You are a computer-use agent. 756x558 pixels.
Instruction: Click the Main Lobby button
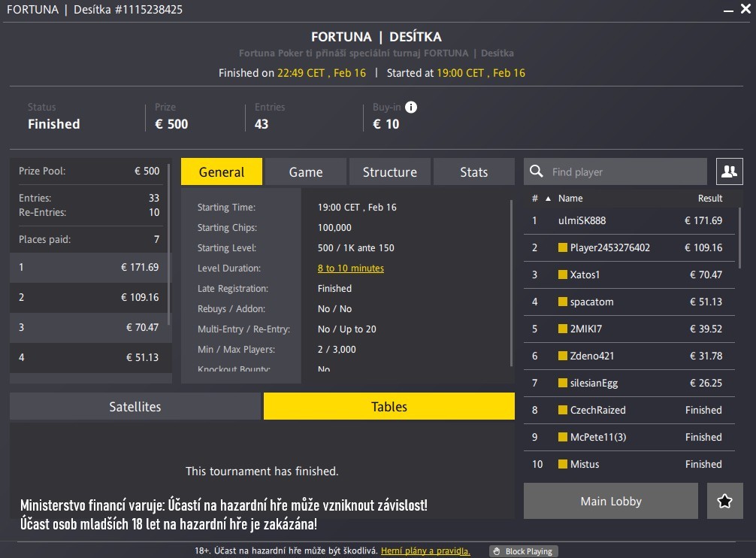[610, 501]
